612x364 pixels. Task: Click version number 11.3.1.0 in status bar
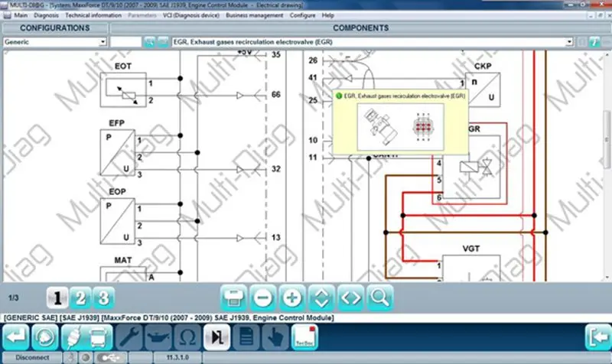click(177, 357)
